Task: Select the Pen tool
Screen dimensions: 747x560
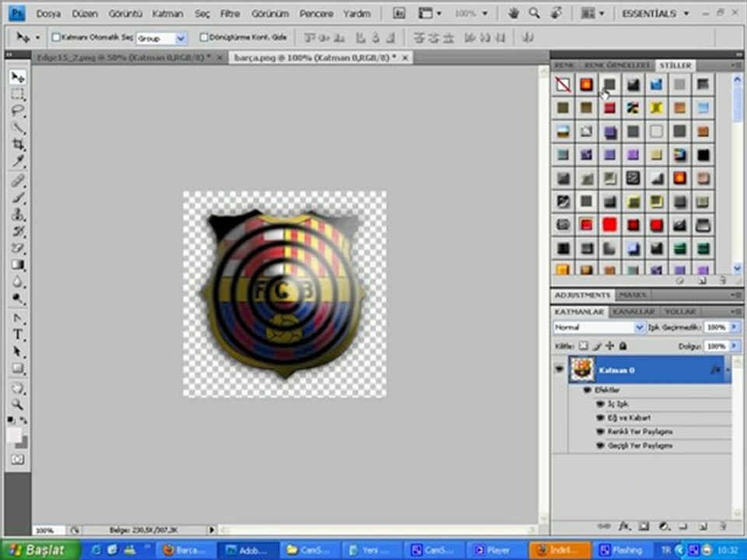Action: [x=18, y=318]
